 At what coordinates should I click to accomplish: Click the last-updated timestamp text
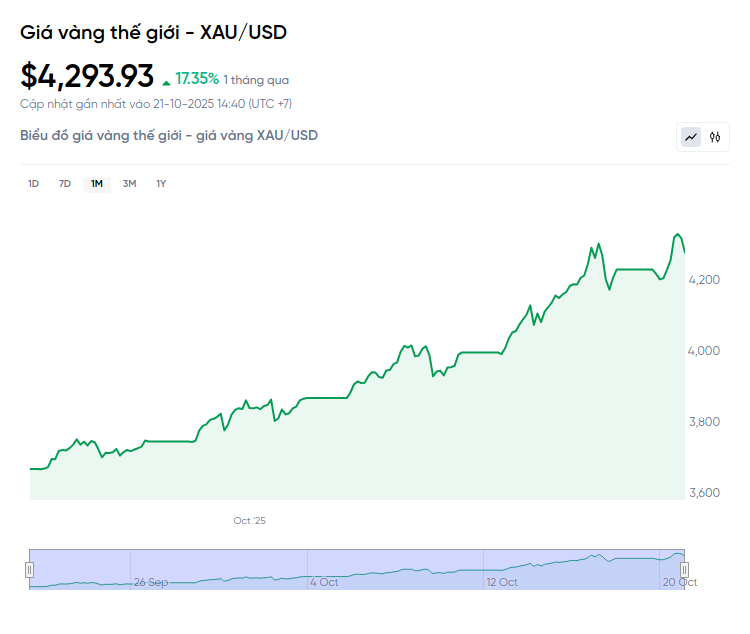pos(156,103)
